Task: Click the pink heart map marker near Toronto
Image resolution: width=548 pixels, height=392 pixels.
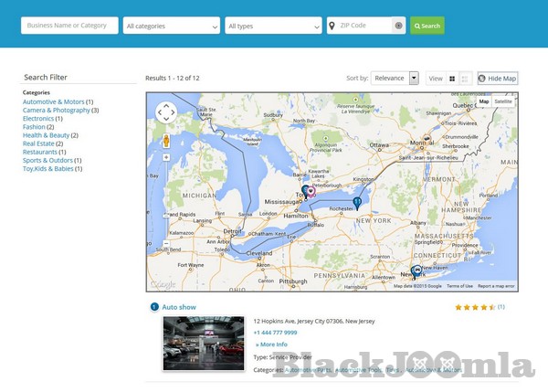Action: (311, 192)
